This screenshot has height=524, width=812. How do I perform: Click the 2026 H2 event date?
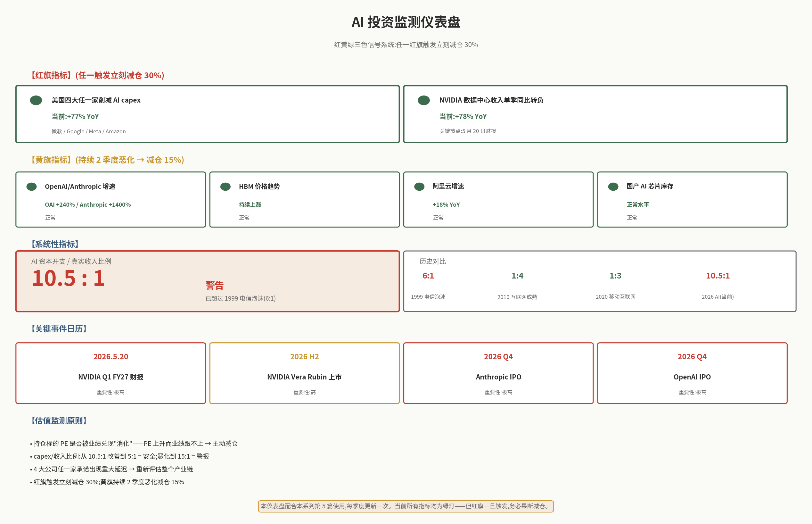pyautogui.click(x=304, y=357)
